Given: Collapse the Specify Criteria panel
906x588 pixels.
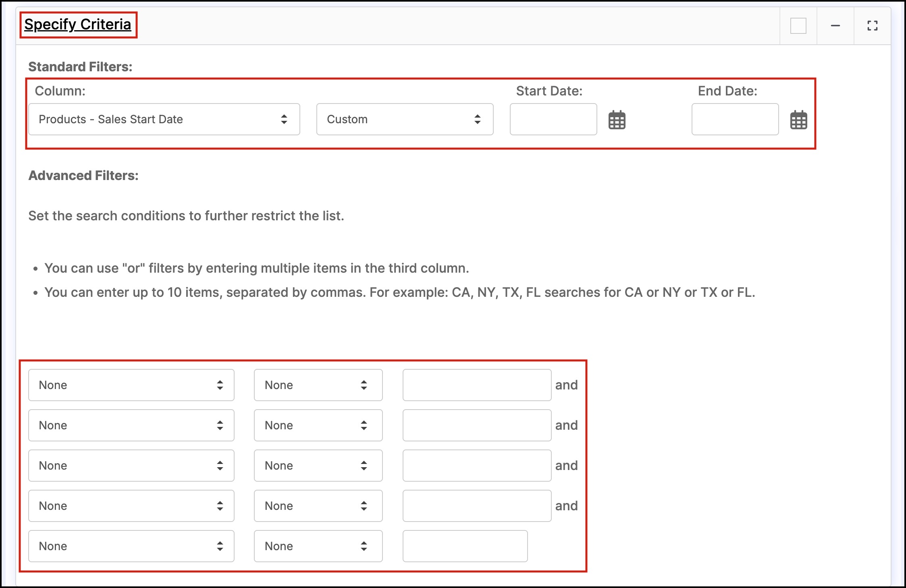Looking at the screenshot, I should coord(835,26).
